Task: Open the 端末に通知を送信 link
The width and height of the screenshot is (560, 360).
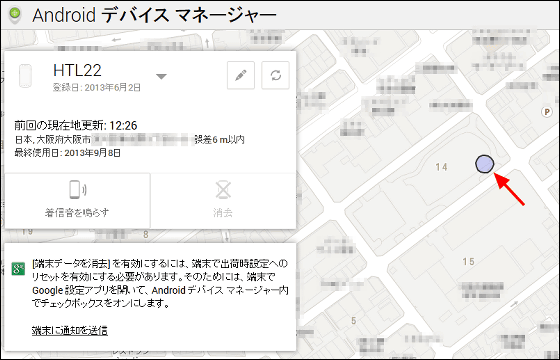Action: [x=70, y=330]
